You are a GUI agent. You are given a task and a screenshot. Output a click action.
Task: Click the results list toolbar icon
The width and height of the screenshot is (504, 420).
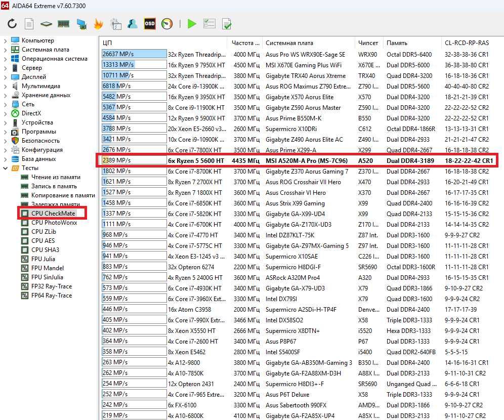click(209, 24)
